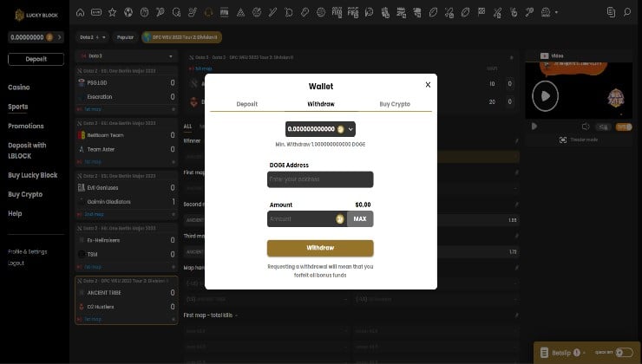642x364 pixels.
Task: Open Casino from the sidebar
Action: (19, 88)
